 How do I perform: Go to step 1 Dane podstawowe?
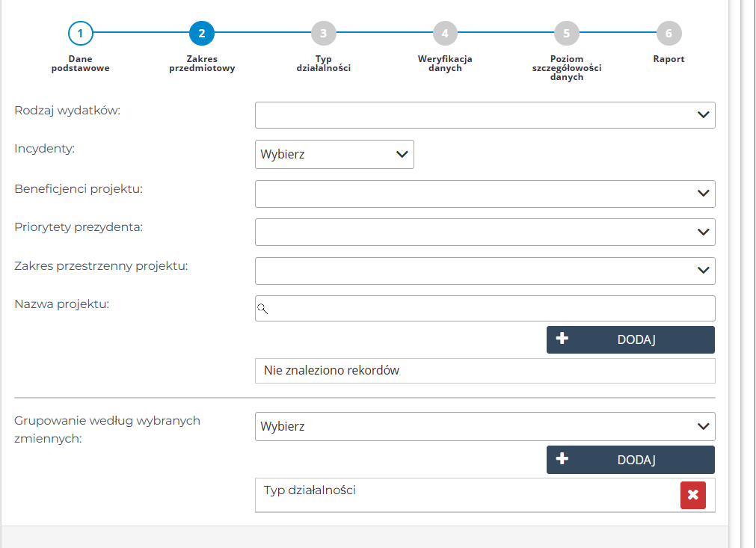(80, 33)
